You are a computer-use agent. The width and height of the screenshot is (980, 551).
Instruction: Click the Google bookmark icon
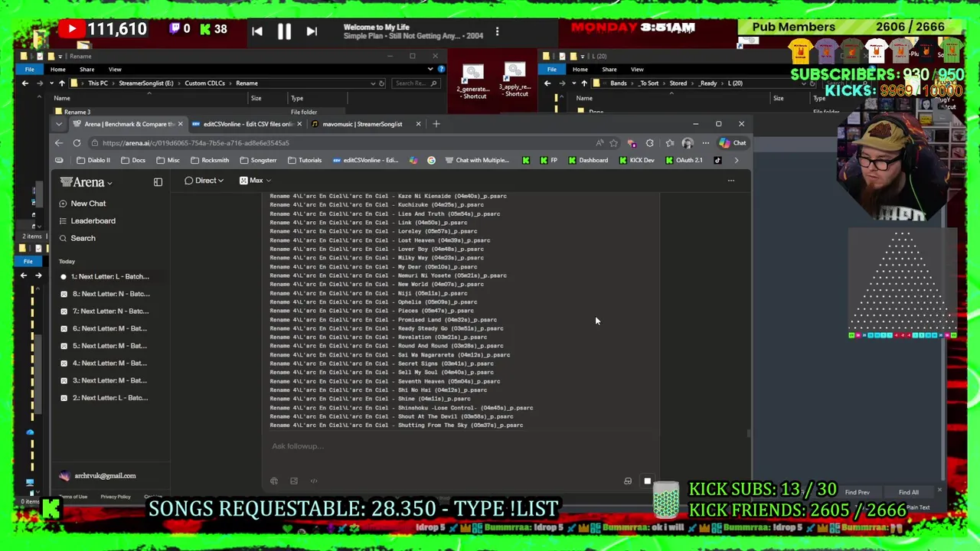[431, 161]
